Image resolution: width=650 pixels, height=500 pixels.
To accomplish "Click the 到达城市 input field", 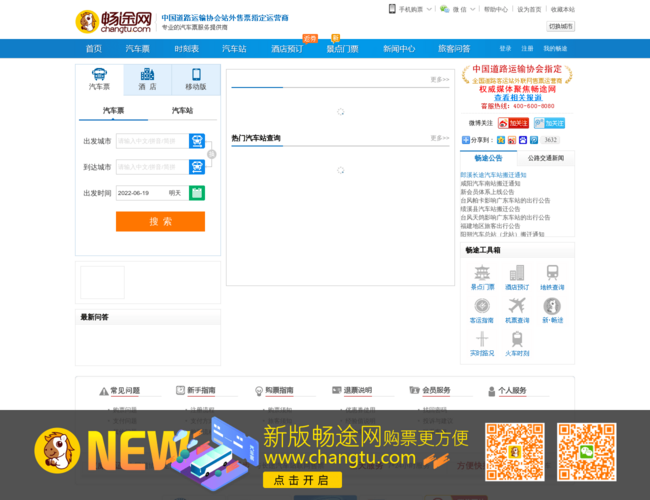I will click(151, 167).
